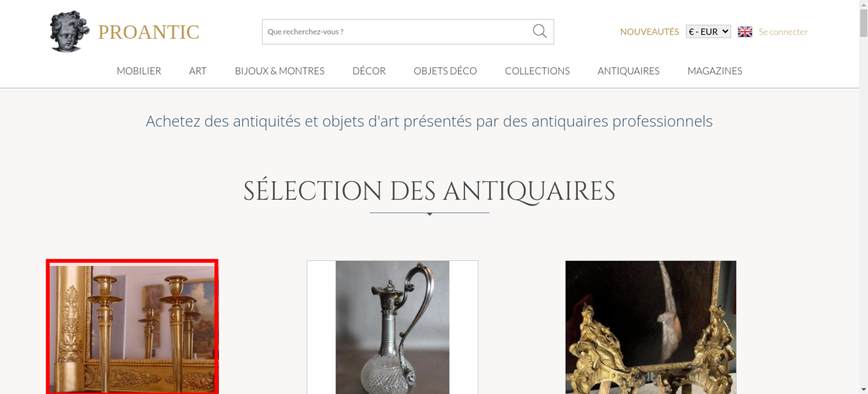Open the MAGAZINES menu
This screenshot has width=868, height=394.
click(x=715, y=71)
